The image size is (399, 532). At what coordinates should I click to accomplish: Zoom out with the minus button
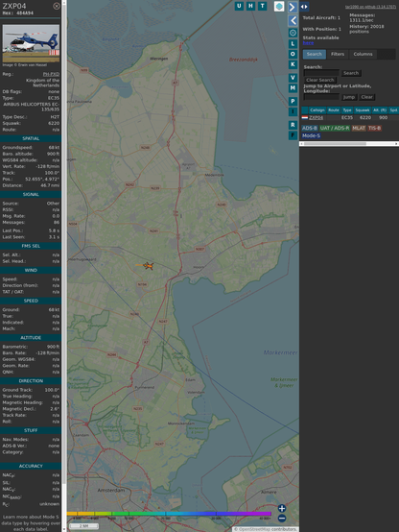click(x=282, y=519)
